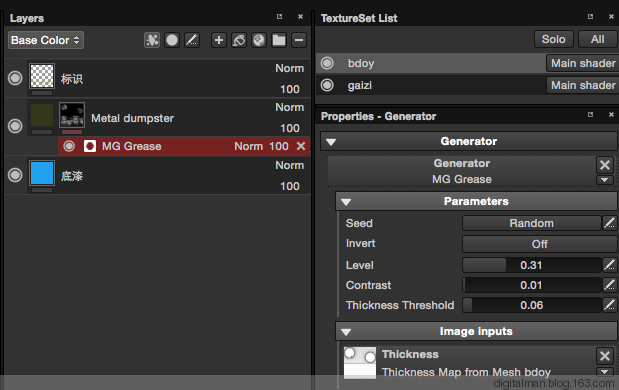
Task: Add a fill layer with the bucket icon
Action: [x=239, y=40]
